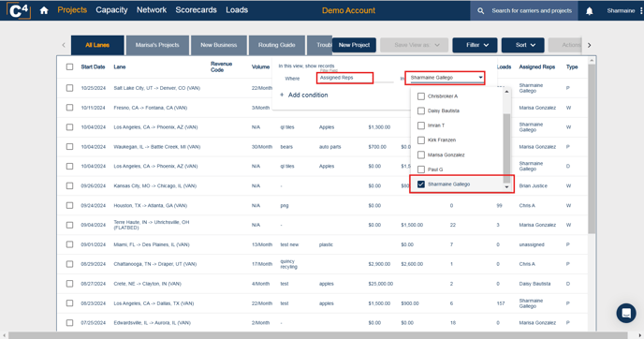Select the Los Angeles to Dallas row
The height and width of the screenshot is (339, 644).
tap(70, 303)
